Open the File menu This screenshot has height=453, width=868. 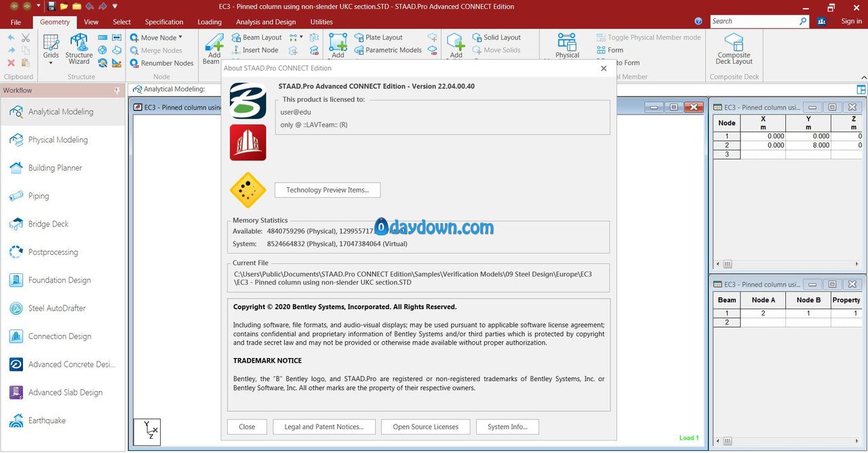click(16, 22)
